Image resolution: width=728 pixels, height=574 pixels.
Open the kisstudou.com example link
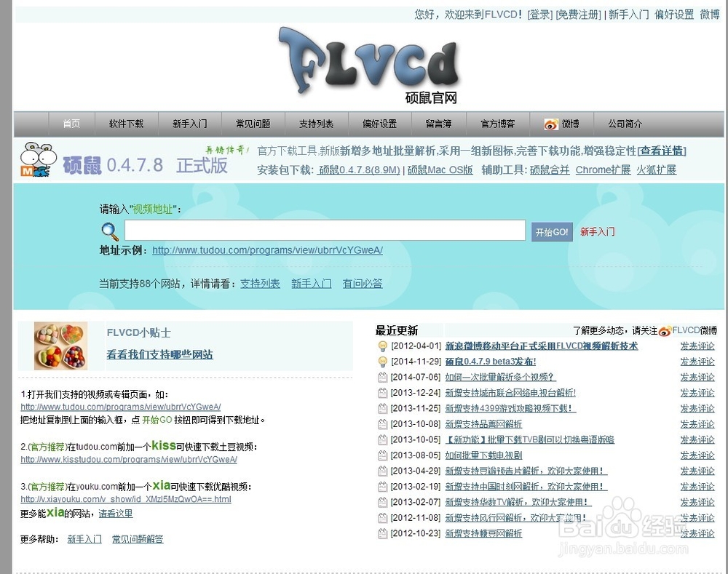coord(129,459)
